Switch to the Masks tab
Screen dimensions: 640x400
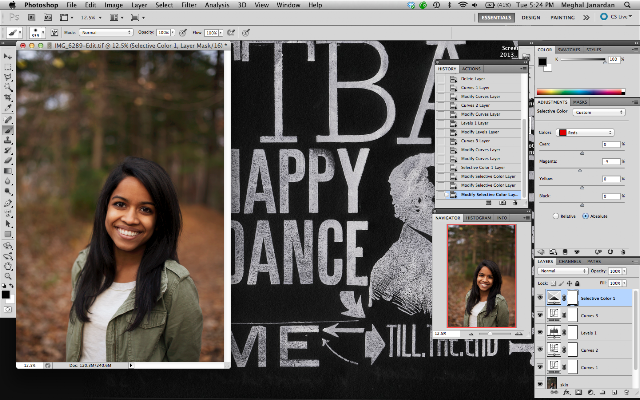pyautogui.click(x=580, y=102)
